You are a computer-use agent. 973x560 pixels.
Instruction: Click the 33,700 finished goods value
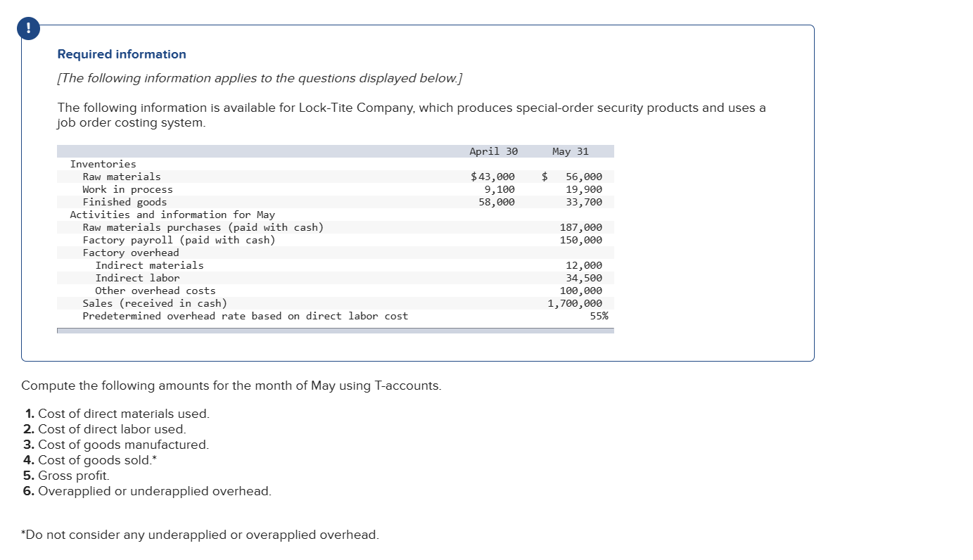[x=584, y=202]
